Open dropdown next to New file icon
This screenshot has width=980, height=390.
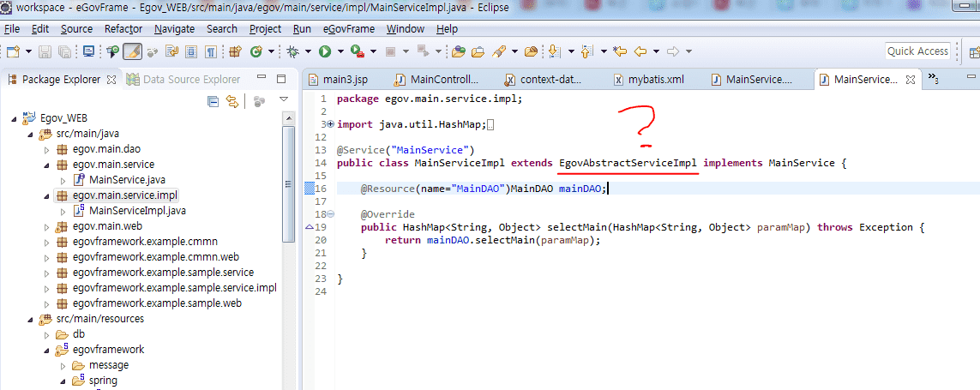(x=29, y=52)
